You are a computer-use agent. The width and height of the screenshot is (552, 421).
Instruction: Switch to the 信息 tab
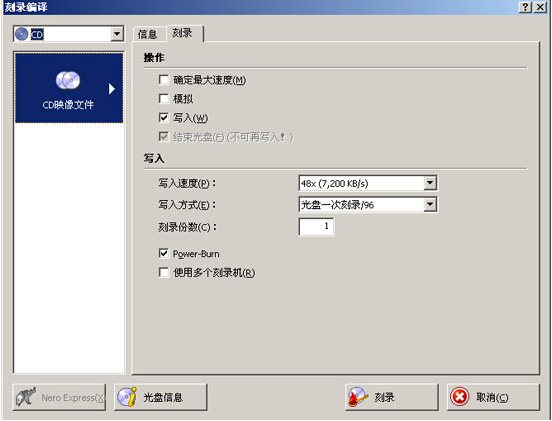pyautogui.click(x=148, y=34)
